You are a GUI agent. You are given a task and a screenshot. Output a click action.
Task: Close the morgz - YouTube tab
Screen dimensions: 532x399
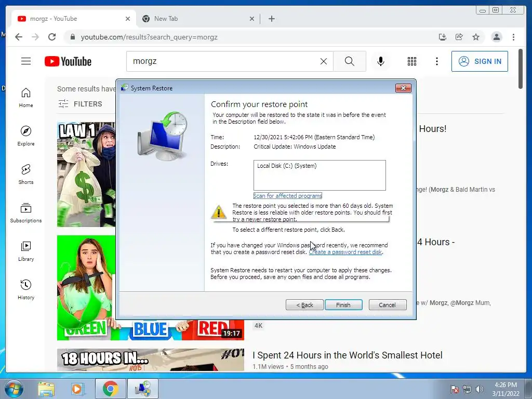pyautogui.click(x=128, y=19)
